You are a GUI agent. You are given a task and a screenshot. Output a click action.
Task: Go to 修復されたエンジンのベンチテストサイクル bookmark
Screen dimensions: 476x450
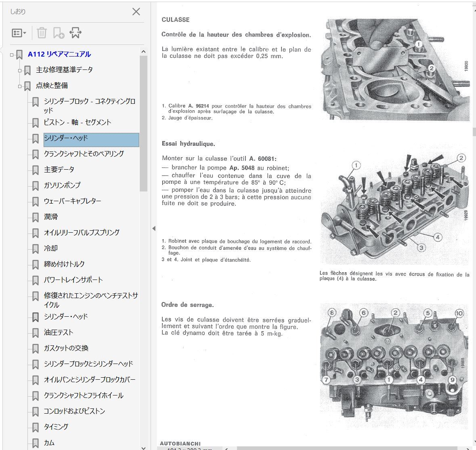point(91,300)
